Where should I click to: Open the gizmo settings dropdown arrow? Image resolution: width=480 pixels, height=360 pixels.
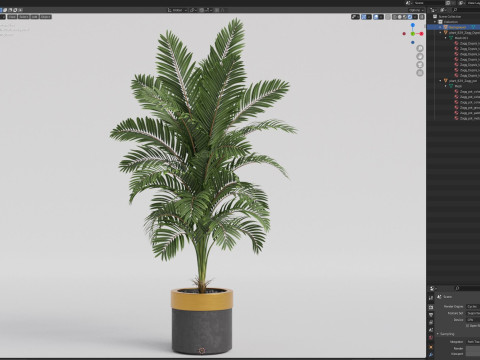click(369, 17)
